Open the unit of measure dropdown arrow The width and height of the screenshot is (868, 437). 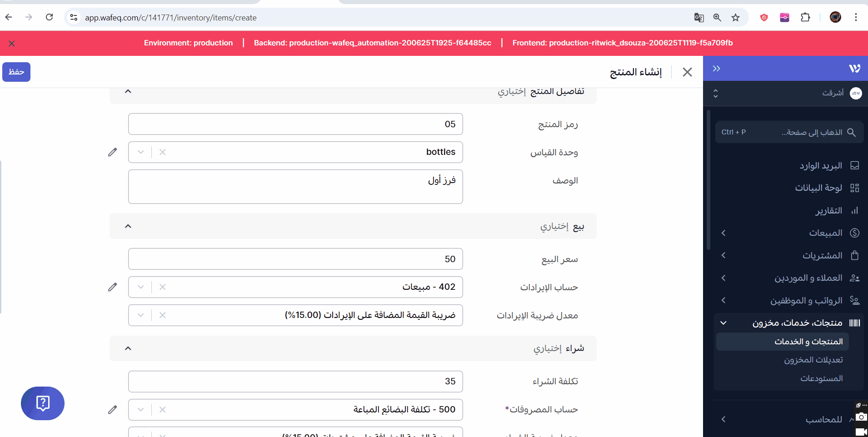tap(141, 152)
